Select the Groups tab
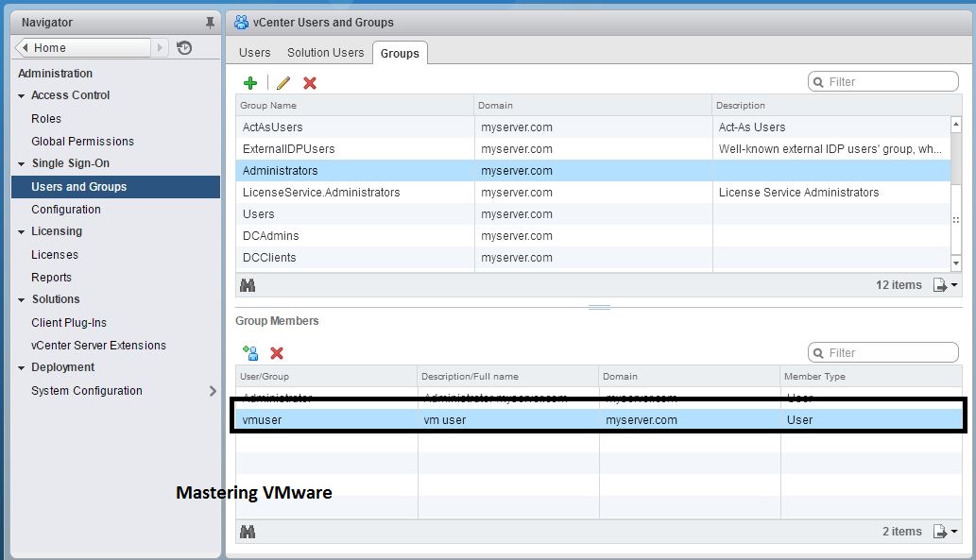 [x=400, y=54]
